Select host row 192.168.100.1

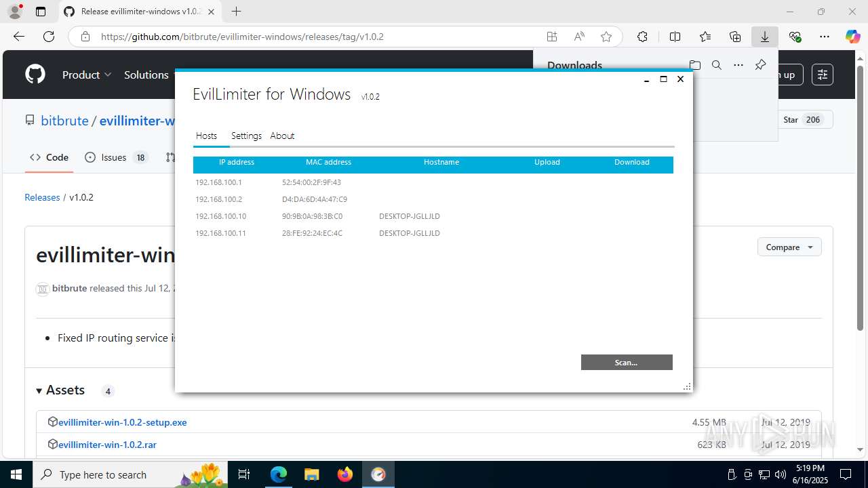(433, 182)
